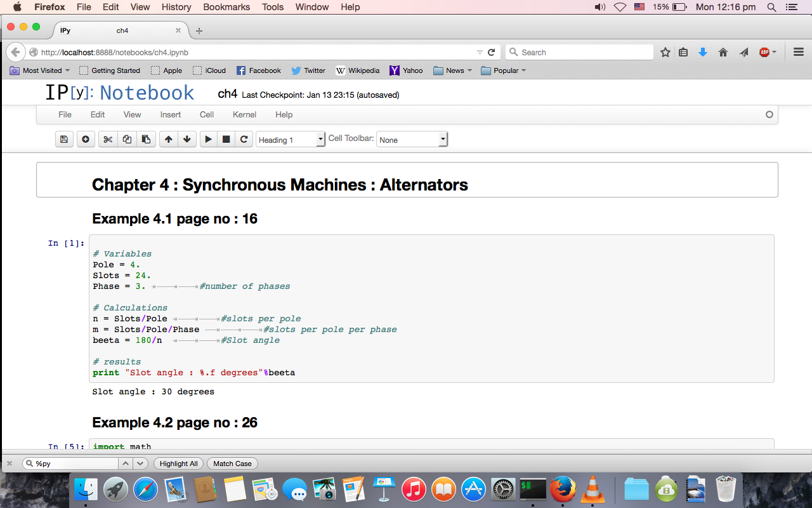Click the ch4 notebook title
Viewport: 812px width, 508px height.
[x=227, y=94]
